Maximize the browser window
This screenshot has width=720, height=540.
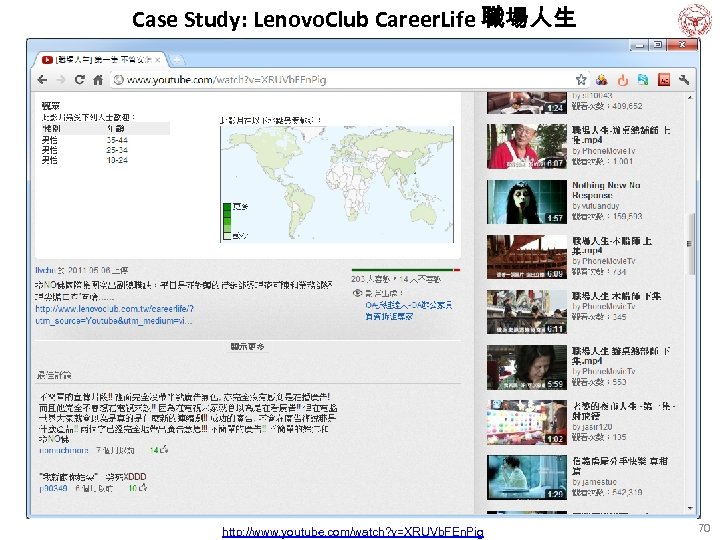(658, 45)
